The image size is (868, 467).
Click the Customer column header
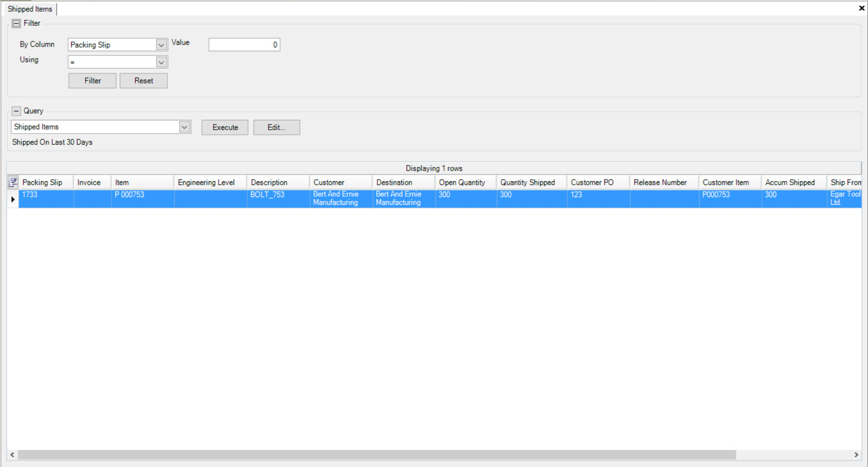(x=341, y=182)
